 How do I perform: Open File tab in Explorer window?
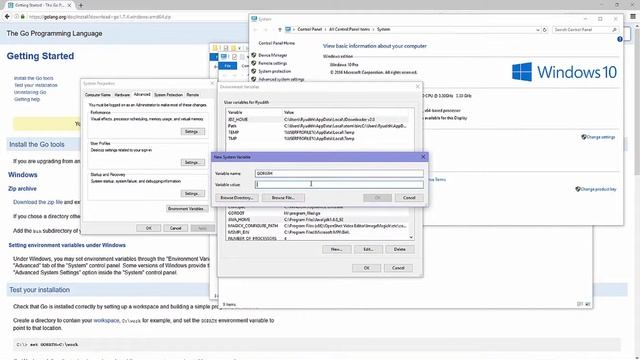(228, 66)
